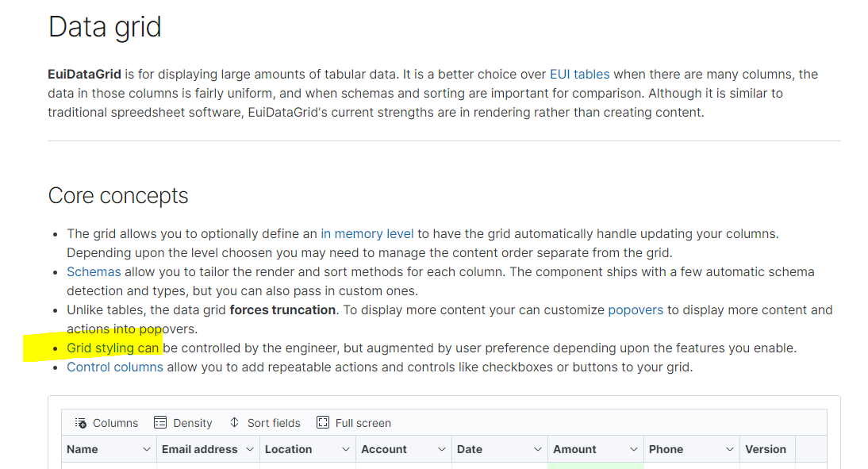Click the Columns toolbar icon

pyautogui.click(x=81, y=422)
